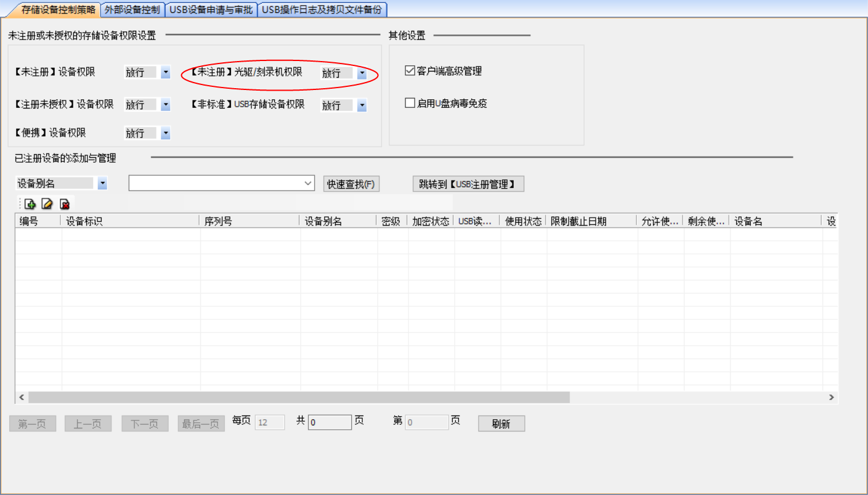Open USB设备申请与审批 tab
The height and width of the screenshot is (495, 868).
coord(211,10)
